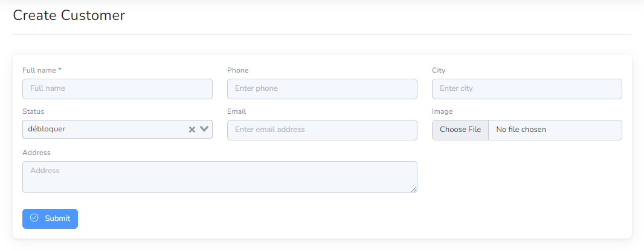Click the Full name * label

(x=42, y=70)
